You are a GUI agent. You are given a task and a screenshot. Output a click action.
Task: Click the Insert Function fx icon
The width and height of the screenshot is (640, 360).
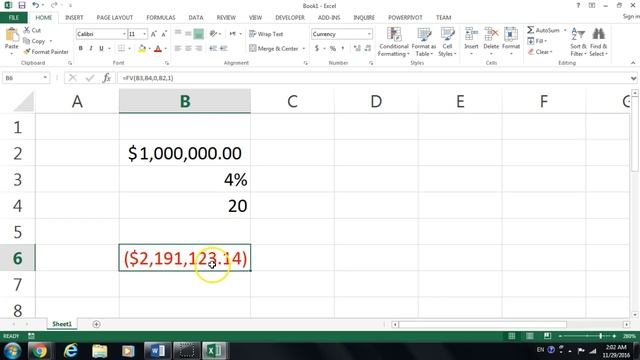(x=107, y=78)
